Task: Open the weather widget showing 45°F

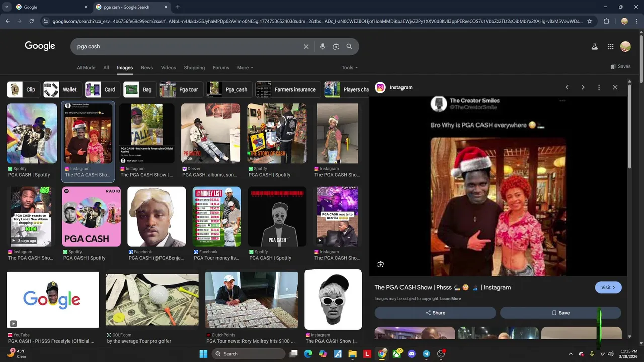Action: [x=17, y=354]
